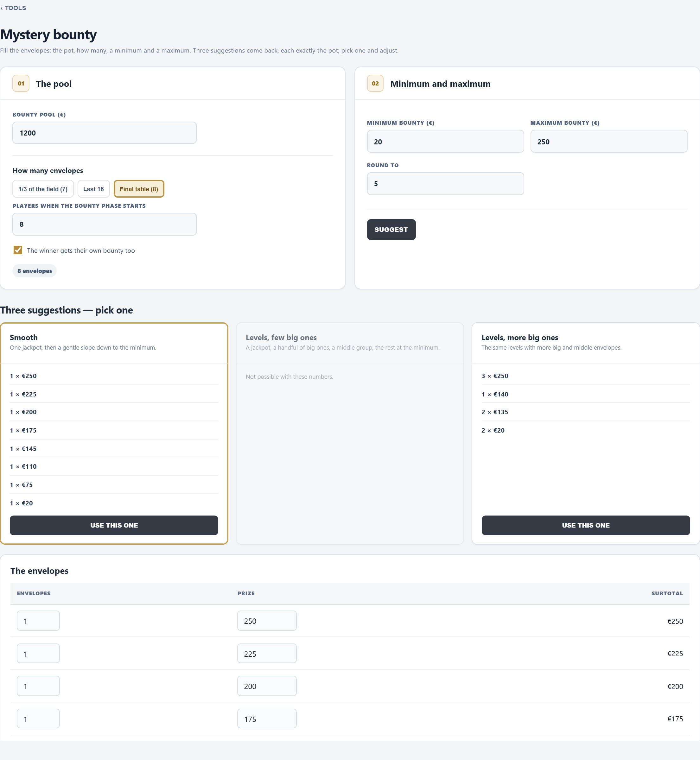
Task: Select the Smooth suggestion card title
Action: click(23, 337)
